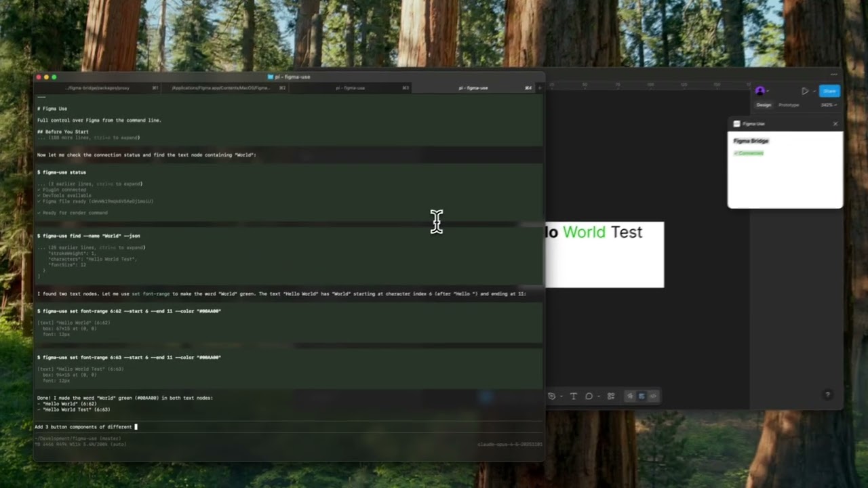Toggle Dev Mode in Figma toolbar
The image size is (868, 488).
[x=653, y=396]
